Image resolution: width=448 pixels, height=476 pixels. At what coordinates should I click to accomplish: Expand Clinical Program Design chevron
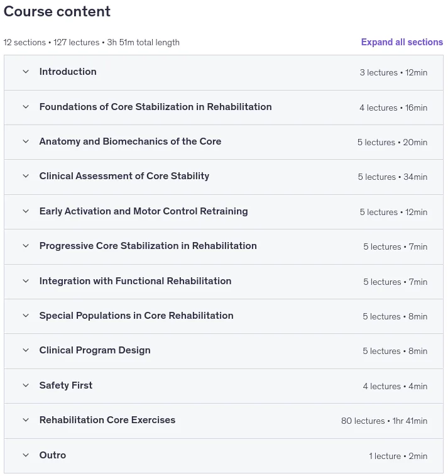pyautogui.click(x=26, y=350)
